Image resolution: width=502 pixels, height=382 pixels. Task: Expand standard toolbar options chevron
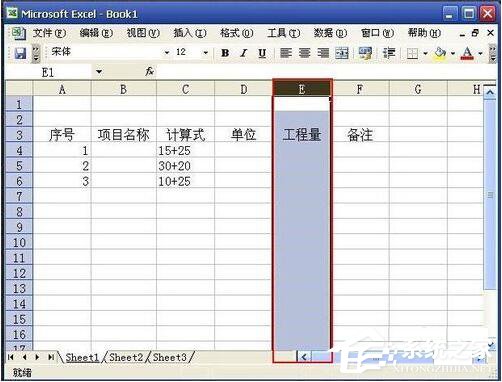coord(36,53)
